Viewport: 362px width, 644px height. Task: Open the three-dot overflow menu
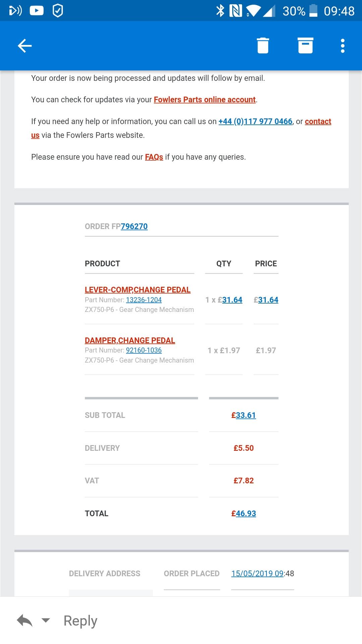click(x=342, y=46)
